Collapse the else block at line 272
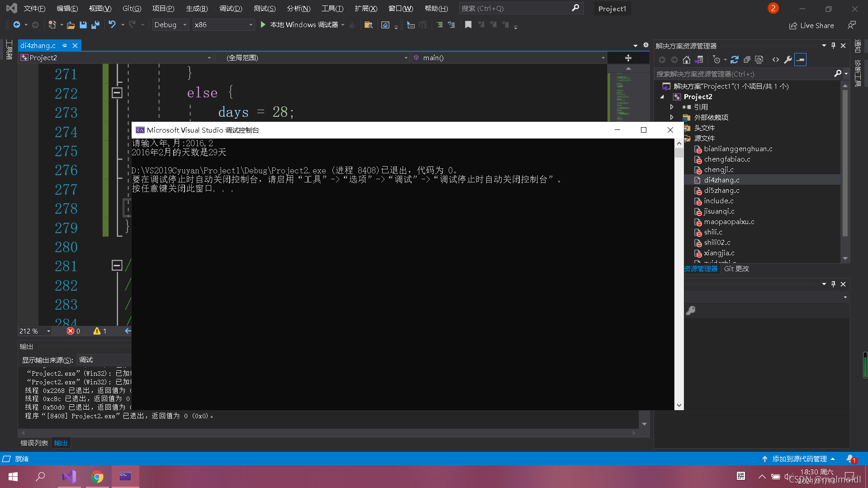The image size is (868, 488). click(117, 93)
